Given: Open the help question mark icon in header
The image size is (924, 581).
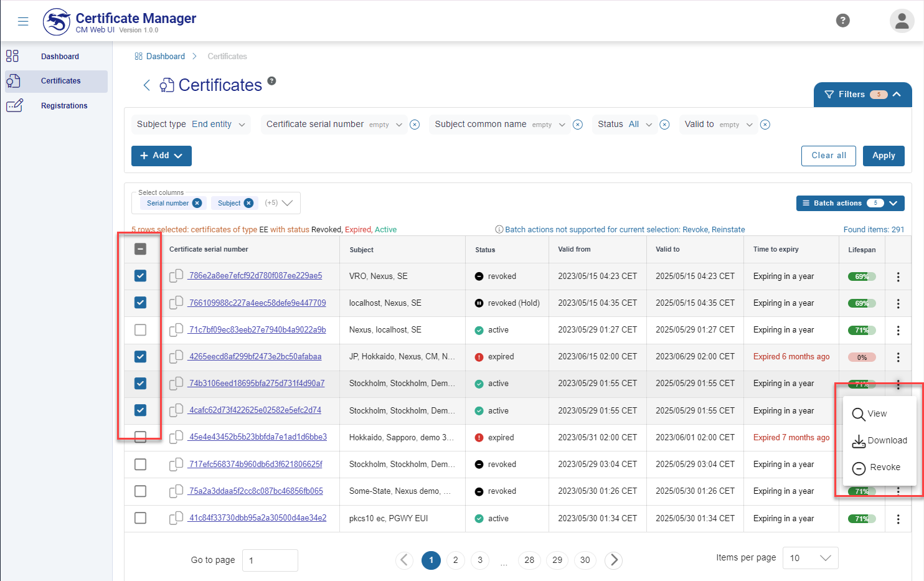Looking at the screenshot, I should click(x=842, y=21).
